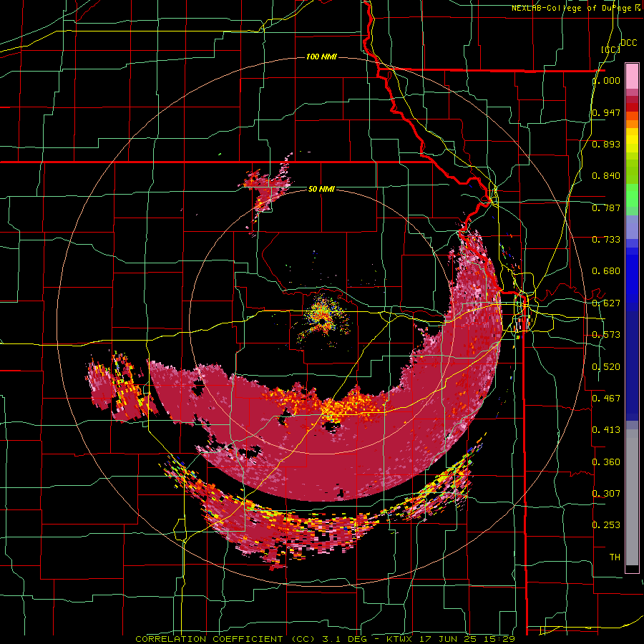The image size is (644, 644).
Task: Click the 0.680 legend value
Action: [x=606, y=271]
